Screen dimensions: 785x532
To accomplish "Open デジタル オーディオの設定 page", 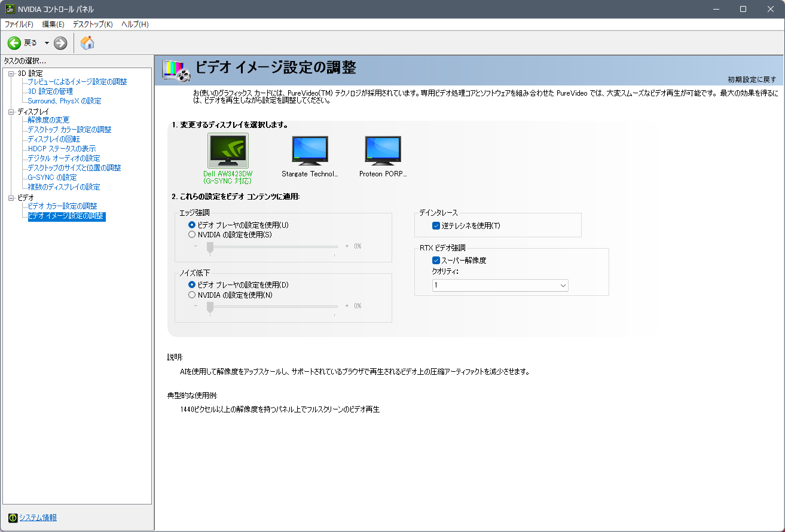I will tap(64, 158).
